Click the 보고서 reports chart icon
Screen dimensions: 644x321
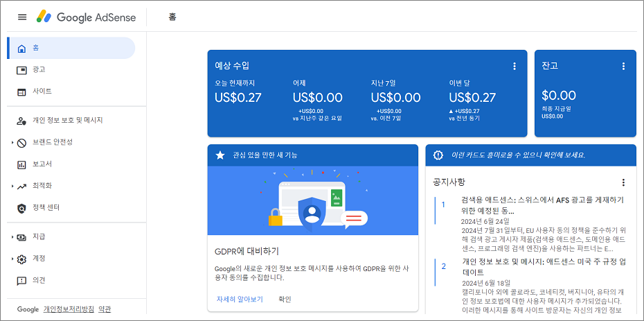pos(21,165)
